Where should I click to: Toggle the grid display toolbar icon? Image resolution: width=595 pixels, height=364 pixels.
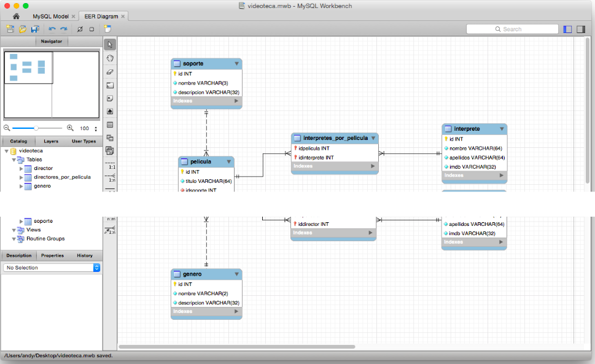[79, 29]
